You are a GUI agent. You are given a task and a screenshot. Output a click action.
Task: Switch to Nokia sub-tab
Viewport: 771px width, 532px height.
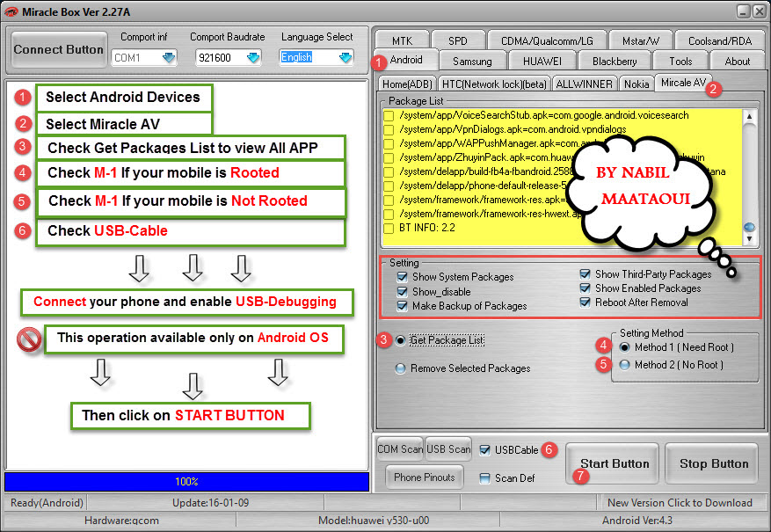tap(636, 84)
